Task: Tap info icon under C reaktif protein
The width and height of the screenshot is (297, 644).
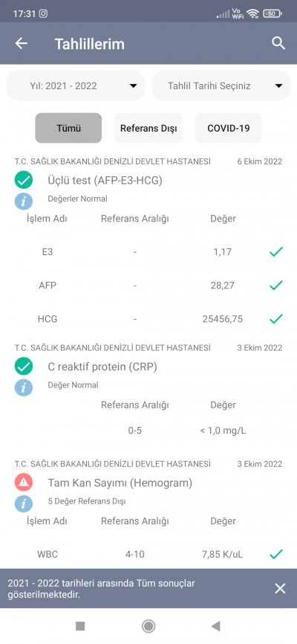Action: [x=23, y=388]
